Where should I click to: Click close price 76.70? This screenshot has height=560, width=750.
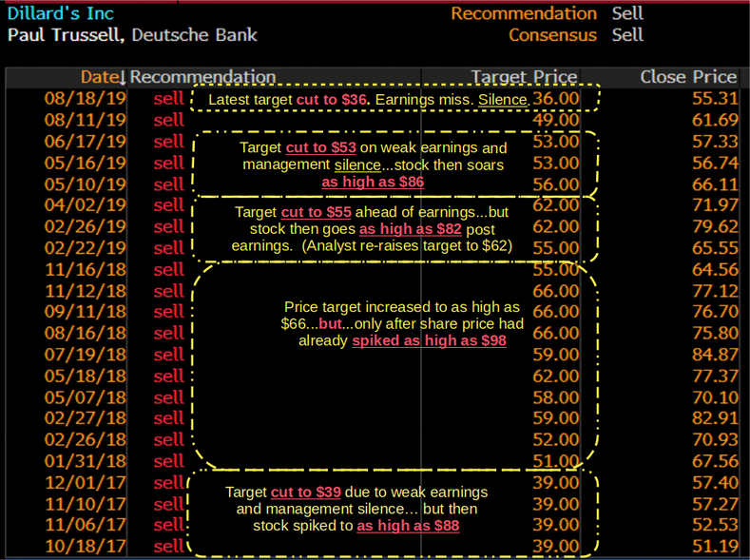tap(715, 312)
